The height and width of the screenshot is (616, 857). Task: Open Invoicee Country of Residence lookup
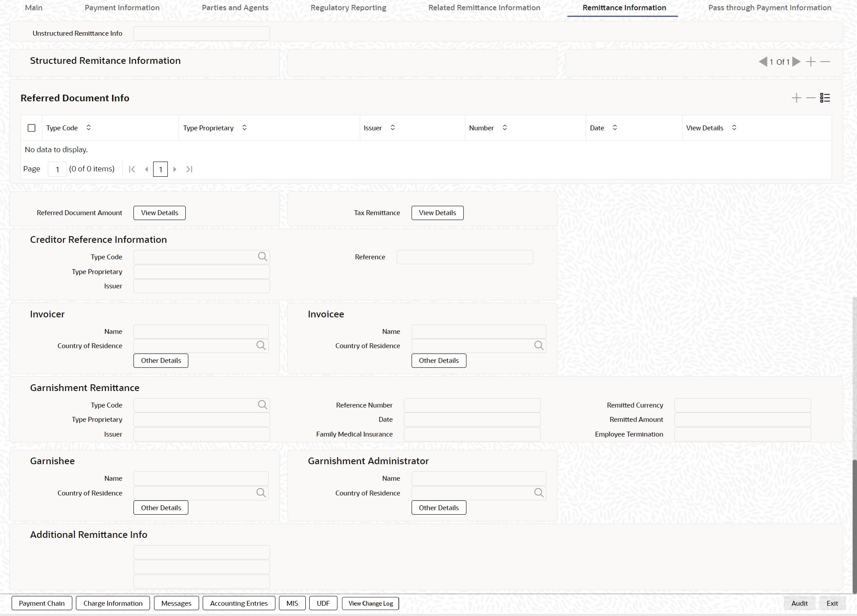[x=539, y=345]
